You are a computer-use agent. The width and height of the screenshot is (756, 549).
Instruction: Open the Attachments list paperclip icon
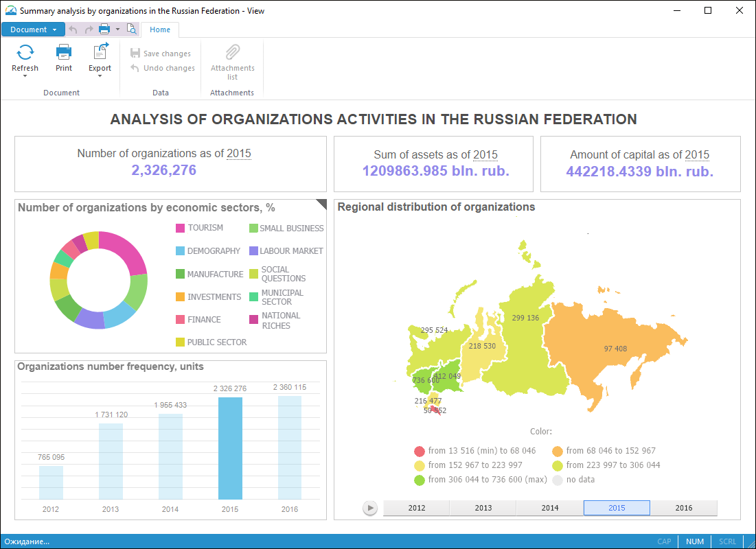233,52
